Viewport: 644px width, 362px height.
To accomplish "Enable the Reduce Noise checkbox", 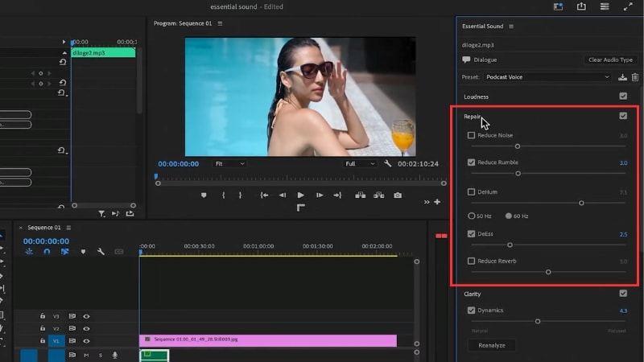I will click(472, 135).
